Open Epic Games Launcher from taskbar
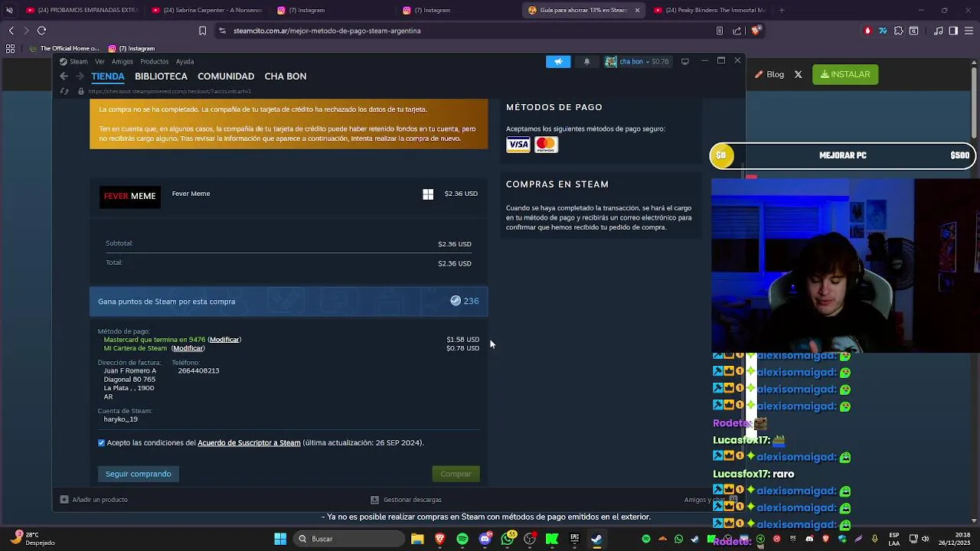Viewport: 980px width, 551px height. (574, 539)
